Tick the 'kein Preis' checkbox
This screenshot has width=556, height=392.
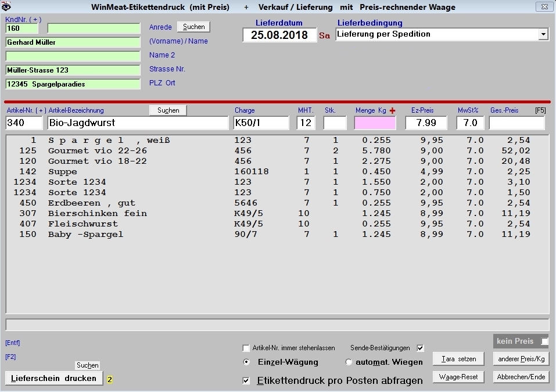(x=544, y=341)
